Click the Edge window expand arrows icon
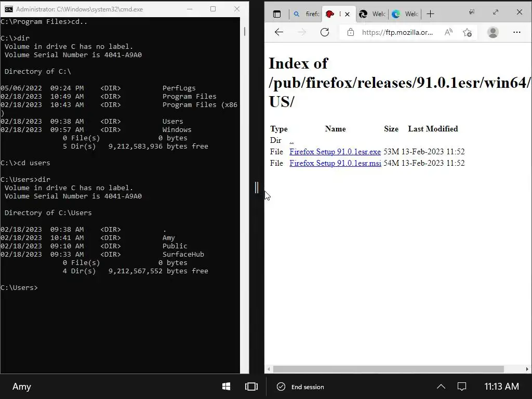This screenshot has height=399, width=532. point(495,12)
